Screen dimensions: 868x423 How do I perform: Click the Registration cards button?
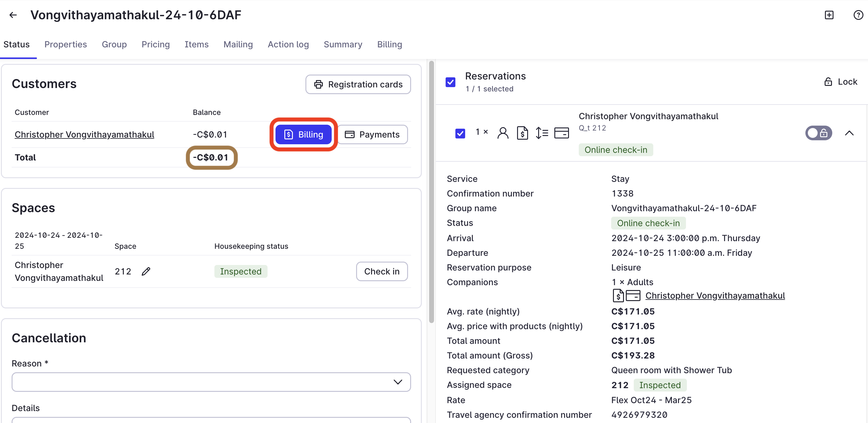358,84
